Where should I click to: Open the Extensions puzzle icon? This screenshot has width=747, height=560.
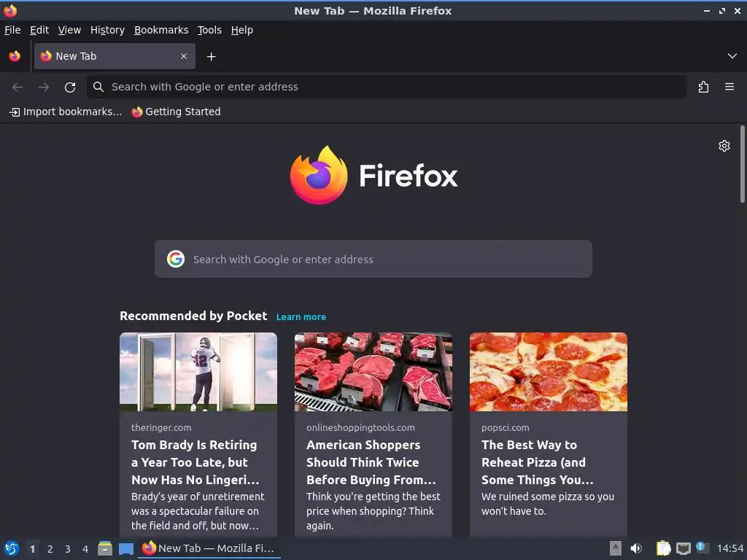pos(704,87)
